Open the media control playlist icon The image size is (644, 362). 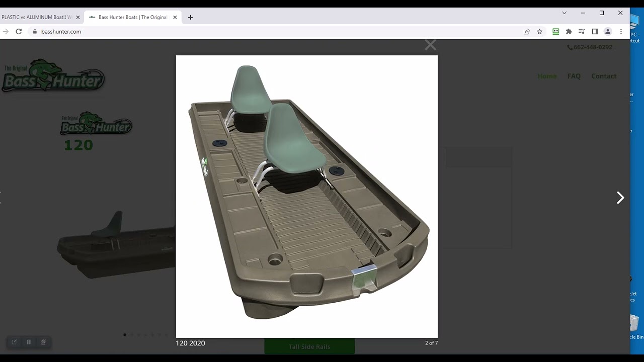pyautogui.click(x=582, y=31)
